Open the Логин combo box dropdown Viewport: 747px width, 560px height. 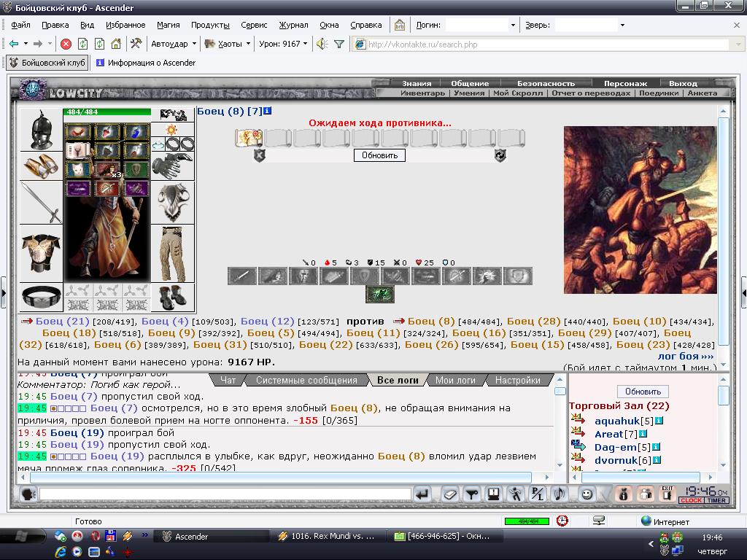[513, 26]
